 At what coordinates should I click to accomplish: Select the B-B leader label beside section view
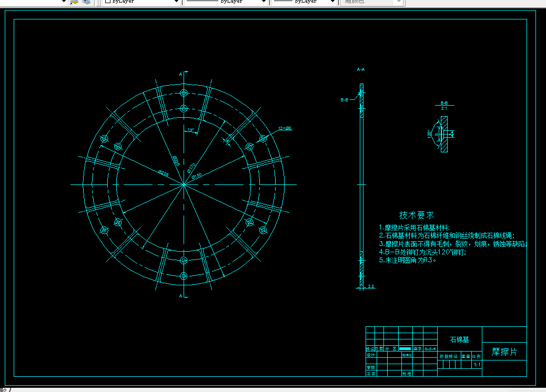tap(345, 100)
